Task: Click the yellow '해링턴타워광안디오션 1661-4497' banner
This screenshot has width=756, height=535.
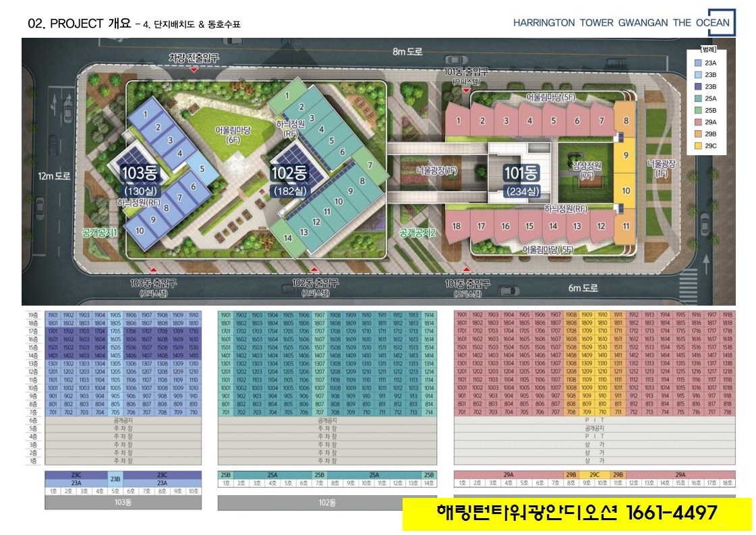Action: (x=577, y=514)
